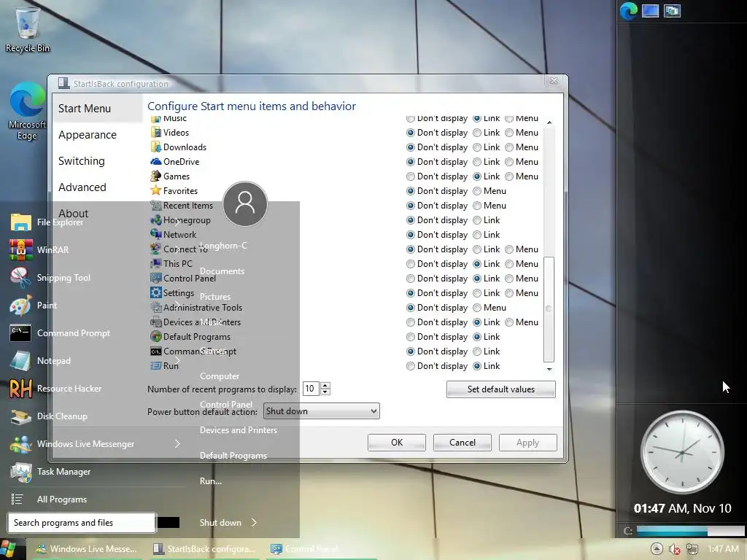Image resolution: width=747 pixels, height=560 pixels.
Task: Set Network to Link
Action: coord(477,235)
